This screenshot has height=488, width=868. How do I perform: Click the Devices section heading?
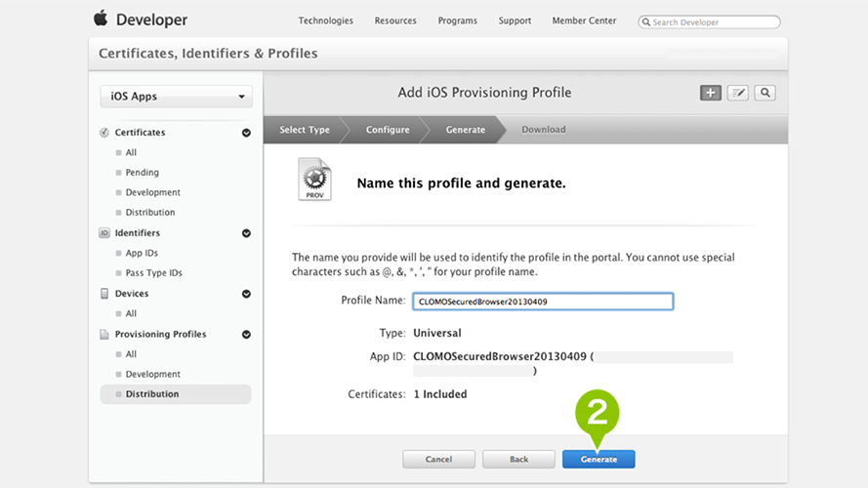(x=132, y=293)
